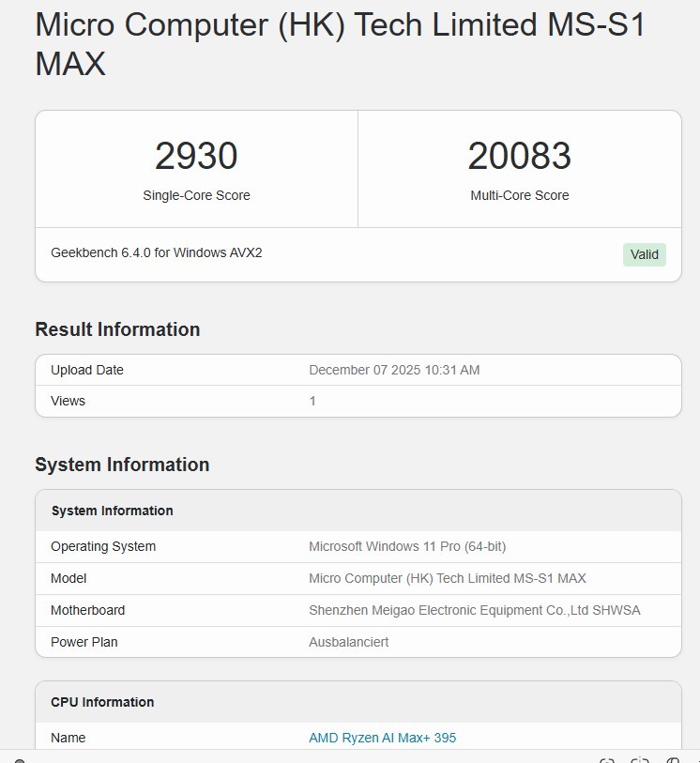Click the large System Information section heading

[122, 465]
